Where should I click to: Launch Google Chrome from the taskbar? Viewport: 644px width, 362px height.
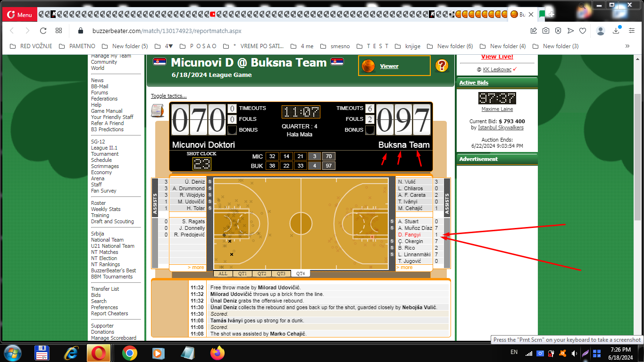[130, 353]
